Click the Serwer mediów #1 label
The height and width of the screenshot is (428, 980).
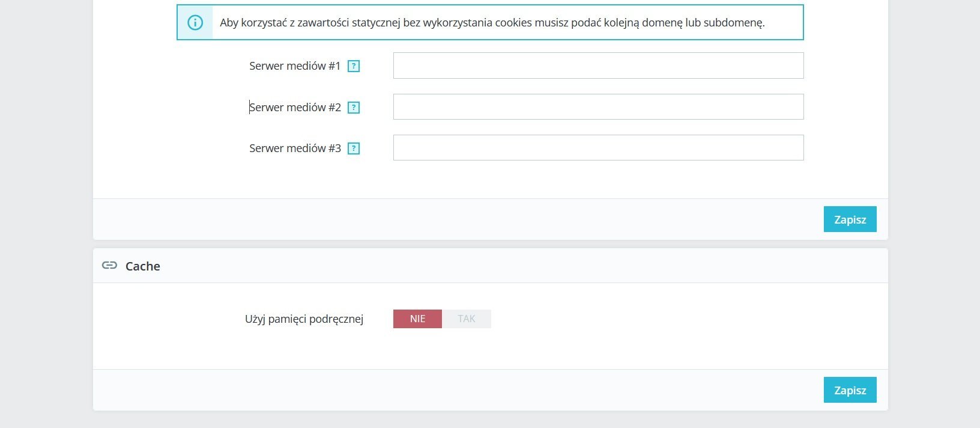295,66
